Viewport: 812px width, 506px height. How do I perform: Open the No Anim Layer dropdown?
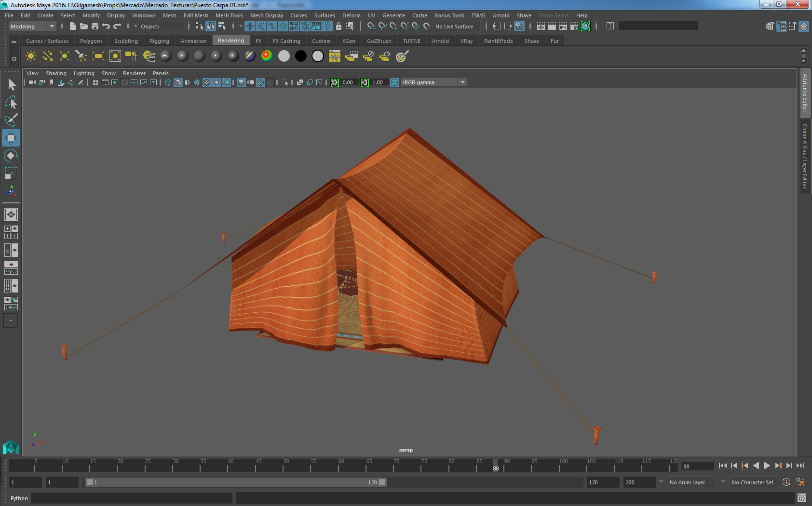coord(723,482)
